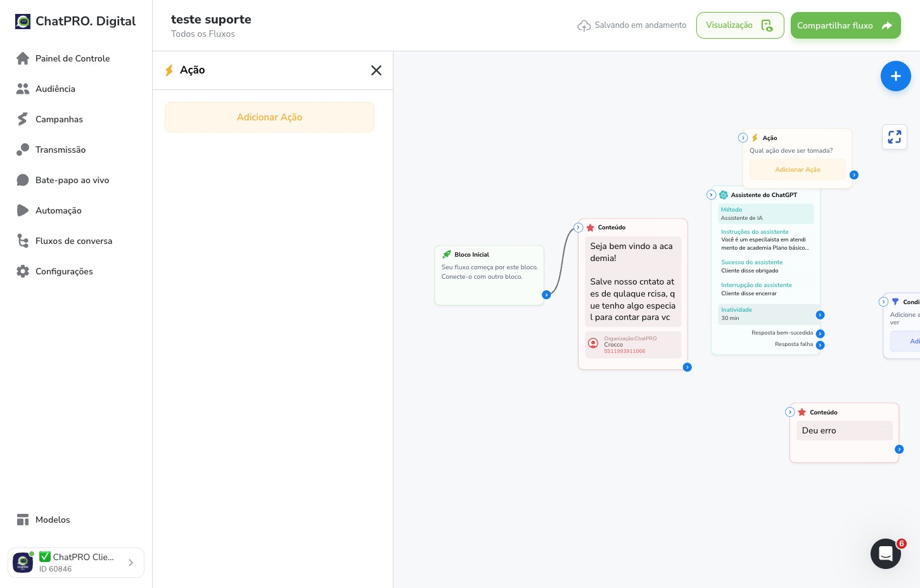Click the cloud saving status icon
920x588 pixels.
pos(584,25)
